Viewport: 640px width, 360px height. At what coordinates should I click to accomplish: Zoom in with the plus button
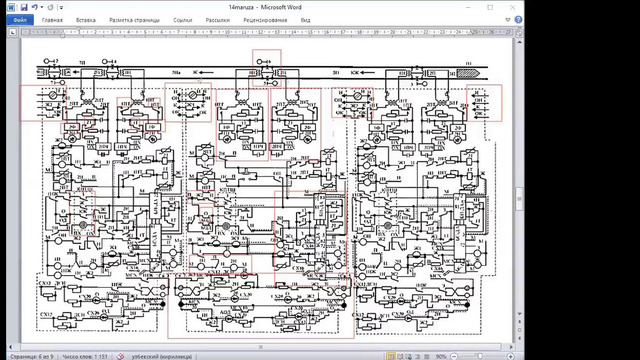[510, 356]
